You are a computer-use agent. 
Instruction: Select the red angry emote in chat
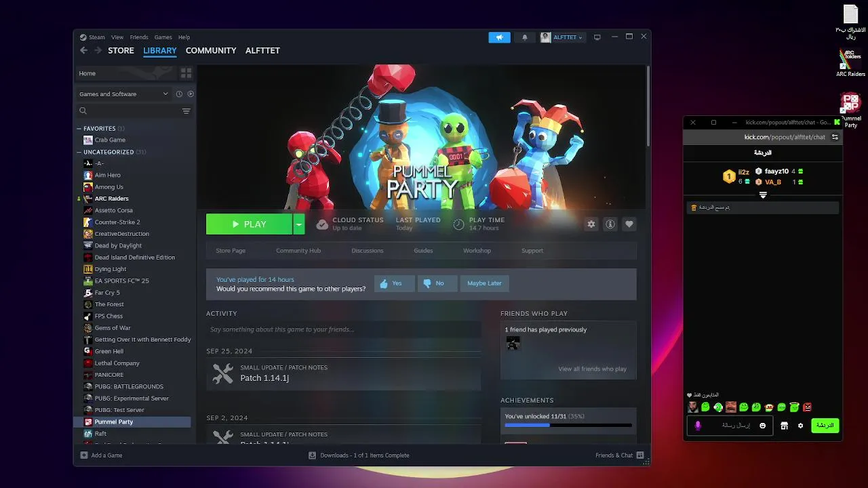(807, 407)
